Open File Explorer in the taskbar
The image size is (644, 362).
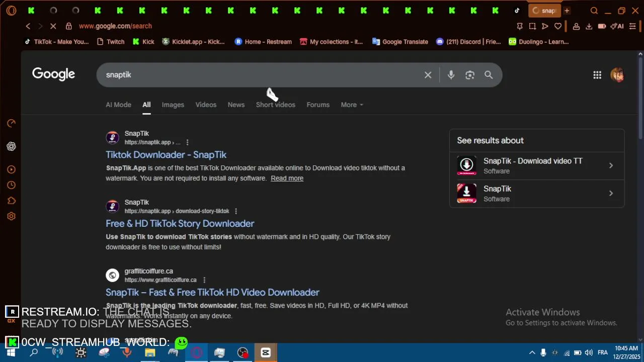[150, 352]
